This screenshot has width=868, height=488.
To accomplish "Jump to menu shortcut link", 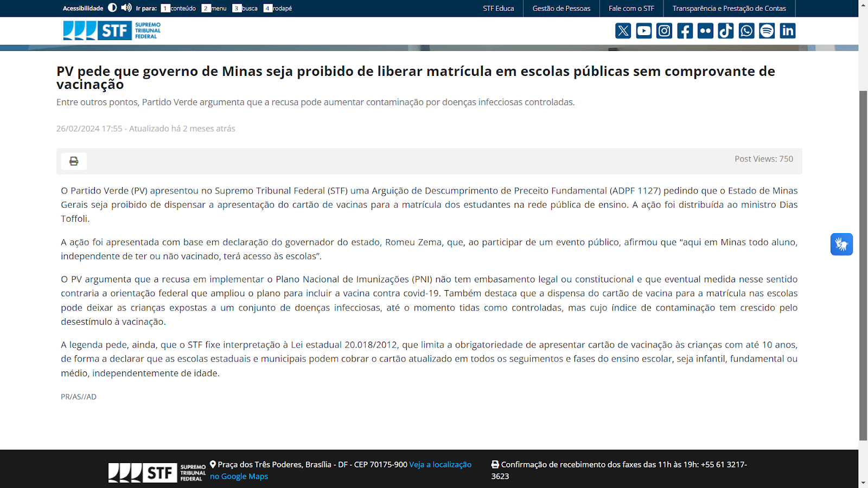I will pyautogui.click(x=214, y=8).
